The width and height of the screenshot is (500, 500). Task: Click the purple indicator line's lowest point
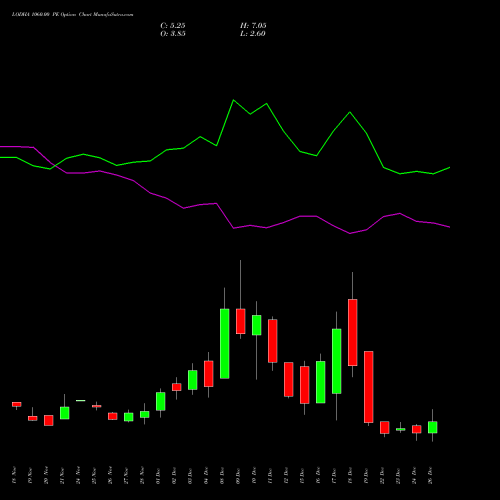[350, 234]
